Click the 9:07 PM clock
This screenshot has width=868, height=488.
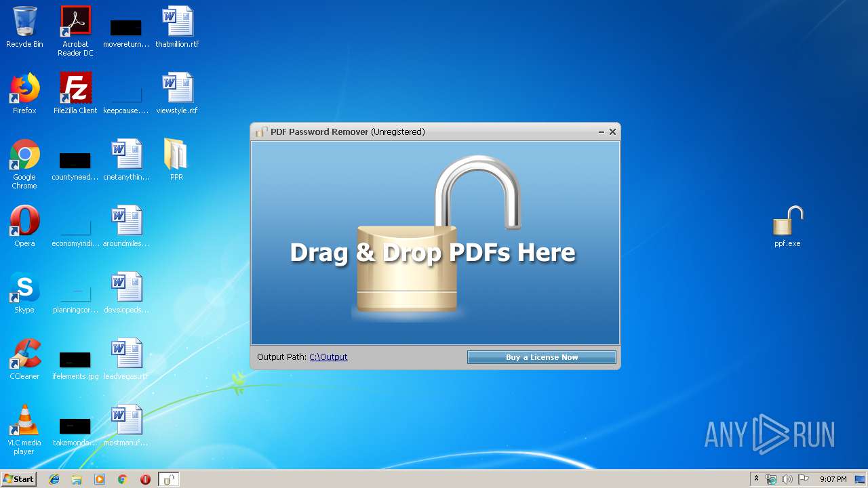pos(833,479)
